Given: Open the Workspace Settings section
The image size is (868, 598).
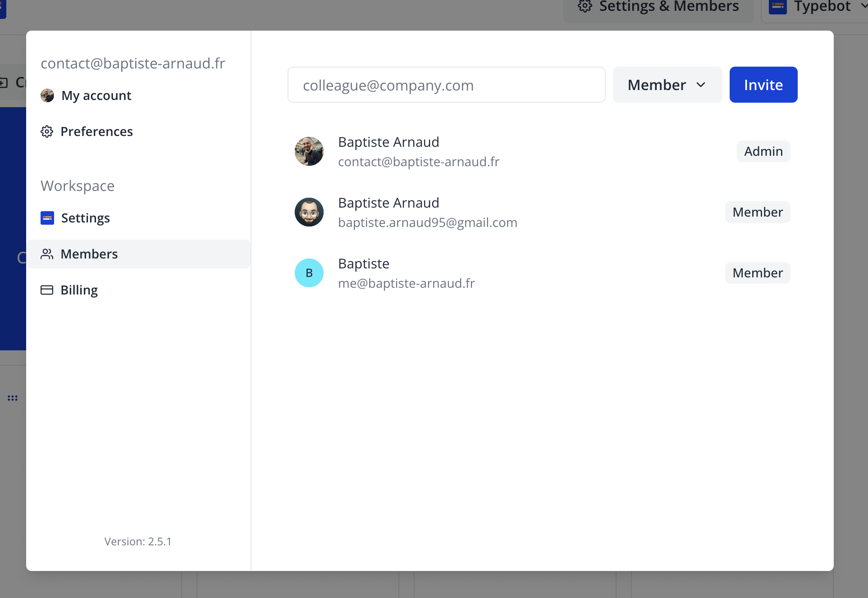Looking at the screenshot, I should pyautogui.click(x=85, y=217).
